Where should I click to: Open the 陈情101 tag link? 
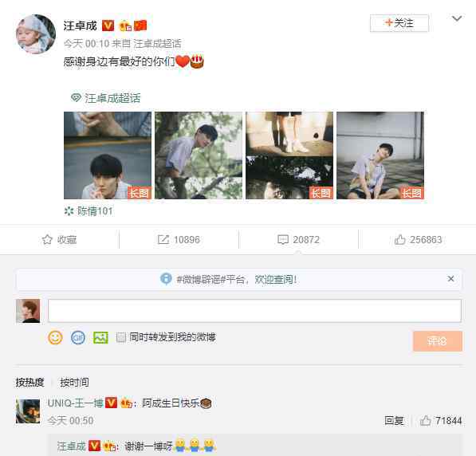89,211
